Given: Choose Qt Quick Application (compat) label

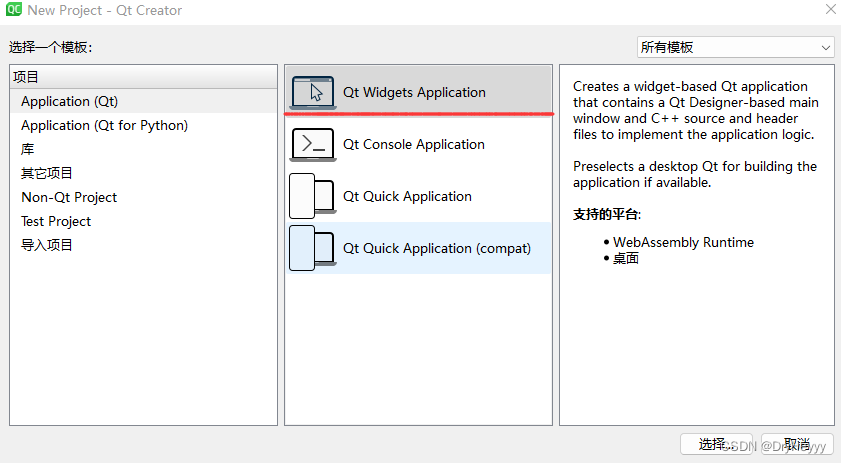Looking at the screenshot, I should 437,248.
